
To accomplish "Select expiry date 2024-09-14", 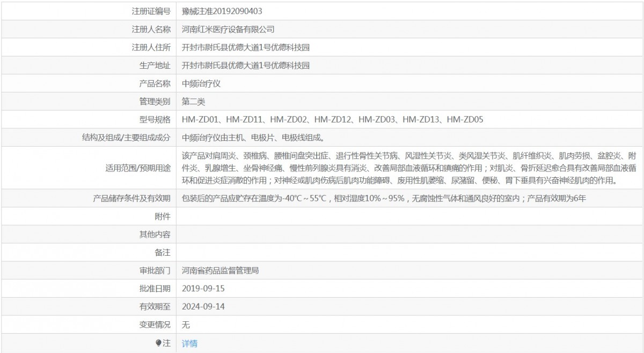I will (x=203, y=307).
